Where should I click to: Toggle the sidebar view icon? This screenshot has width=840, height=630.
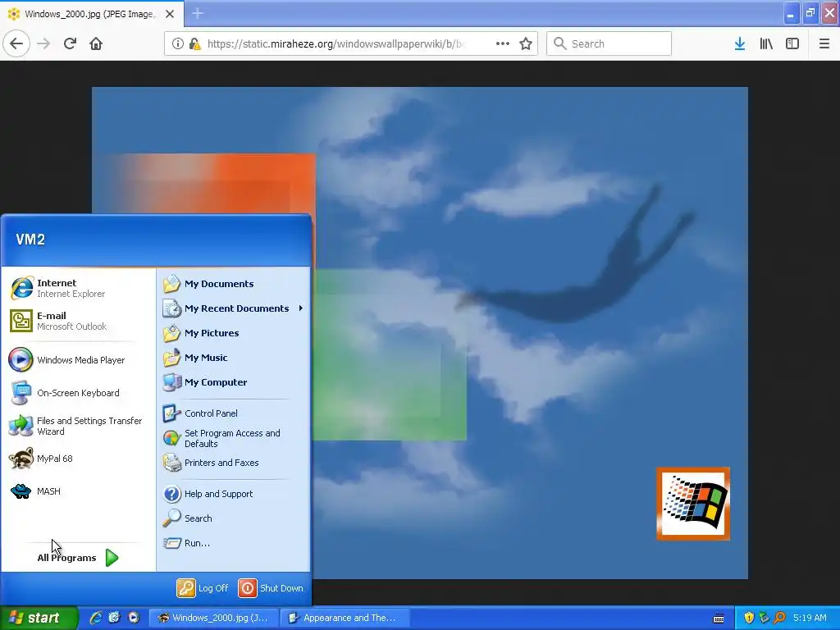tap(792, 43)
